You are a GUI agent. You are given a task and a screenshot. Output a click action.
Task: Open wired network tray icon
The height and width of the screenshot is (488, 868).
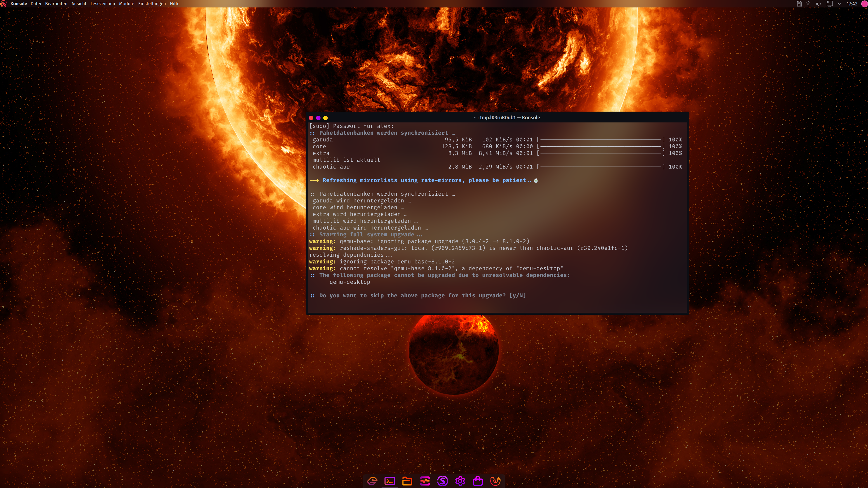(x=830, y=4)
